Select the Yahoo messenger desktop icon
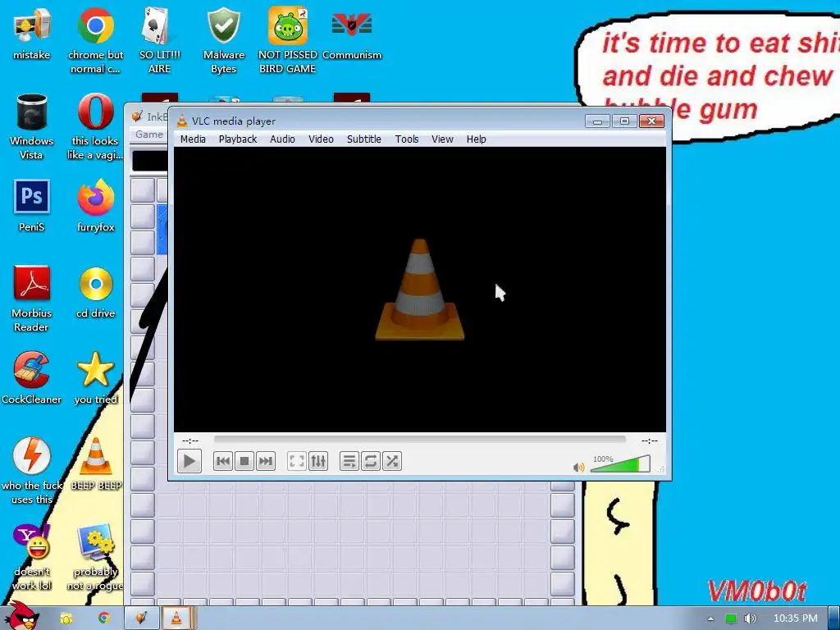 click(32, 557)
